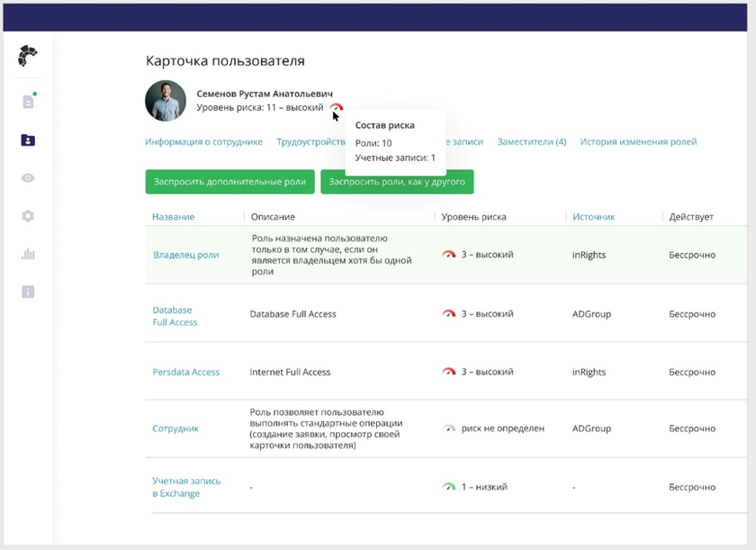The image size is (756, 550).
Task: Click the gray undefined-risk gauge icon
Action: point(449,428)
